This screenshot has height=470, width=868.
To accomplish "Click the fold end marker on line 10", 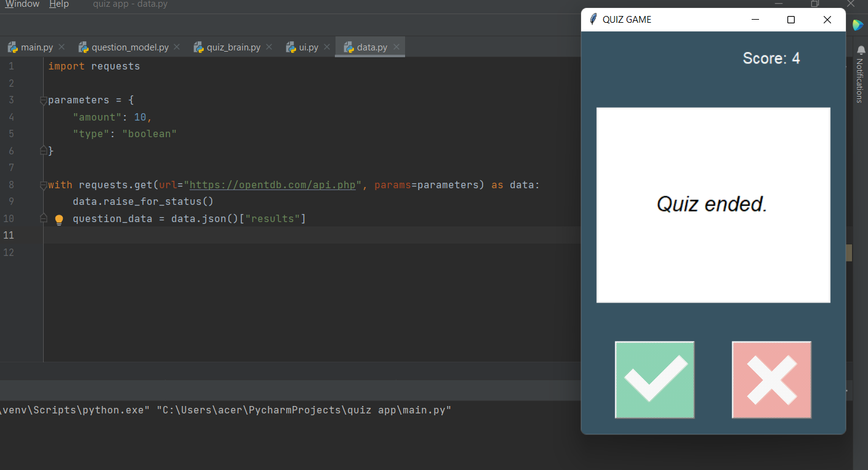I will [44, 218].
